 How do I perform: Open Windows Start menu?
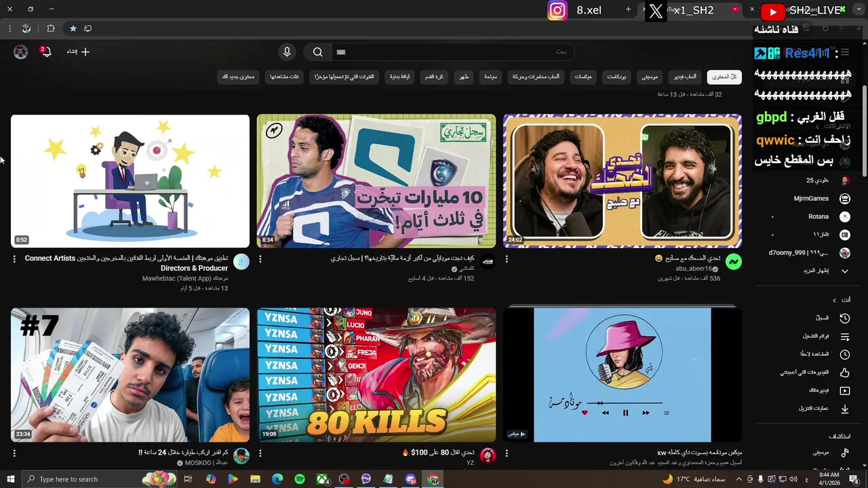click(10, 479)
